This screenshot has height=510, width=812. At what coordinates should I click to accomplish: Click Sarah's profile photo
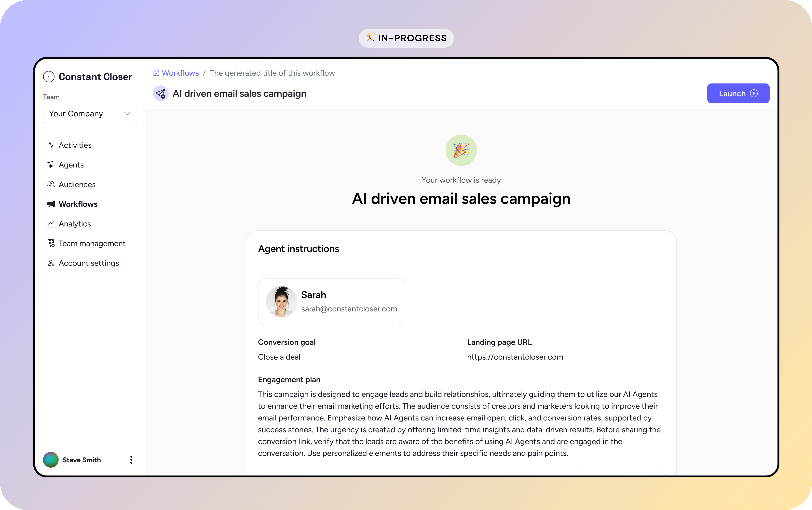tap(281, 302)
